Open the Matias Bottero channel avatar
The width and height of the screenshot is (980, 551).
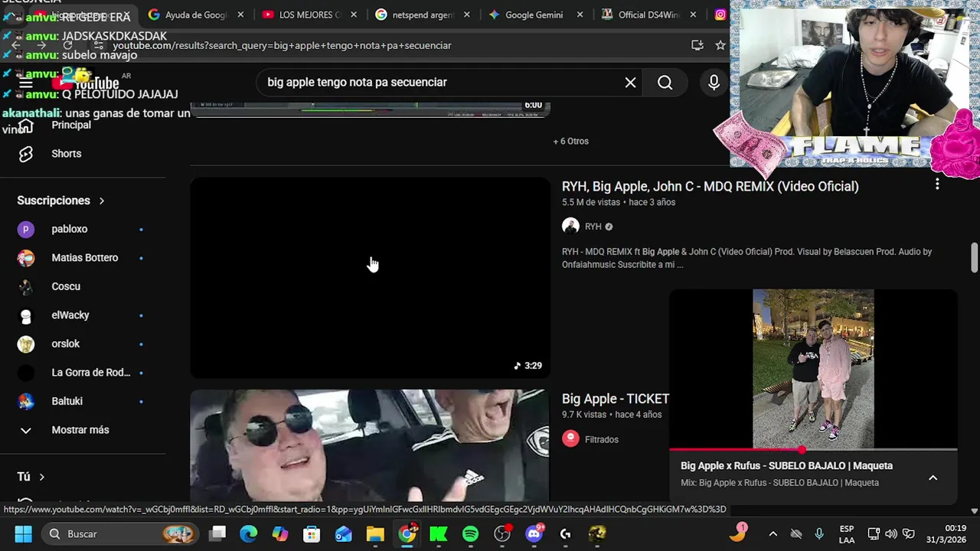[x=26, y=258]
